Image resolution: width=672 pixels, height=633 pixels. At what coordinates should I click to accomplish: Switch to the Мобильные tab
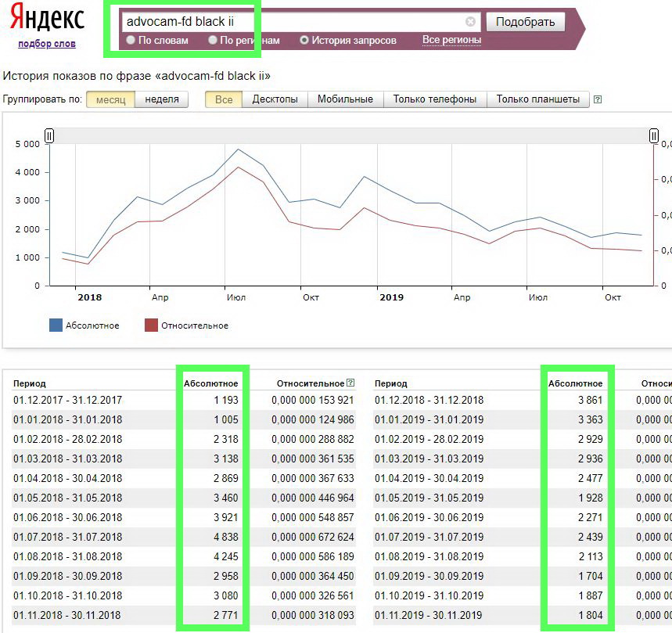pos(345,99)
